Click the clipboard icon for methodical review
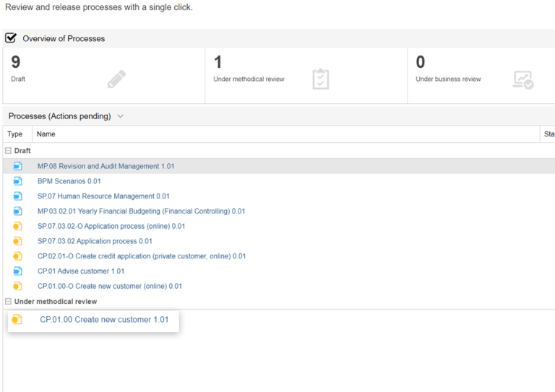Screen dimensions: 555x392 click(x=320, y=79)
